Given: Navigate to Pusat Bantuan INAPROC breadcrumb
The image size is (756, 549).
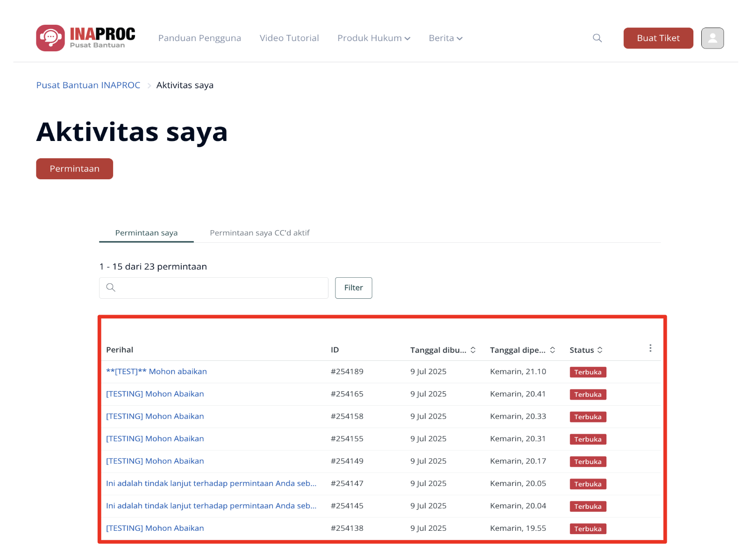Looking at the screenshot, I should (x=88, y=85).
